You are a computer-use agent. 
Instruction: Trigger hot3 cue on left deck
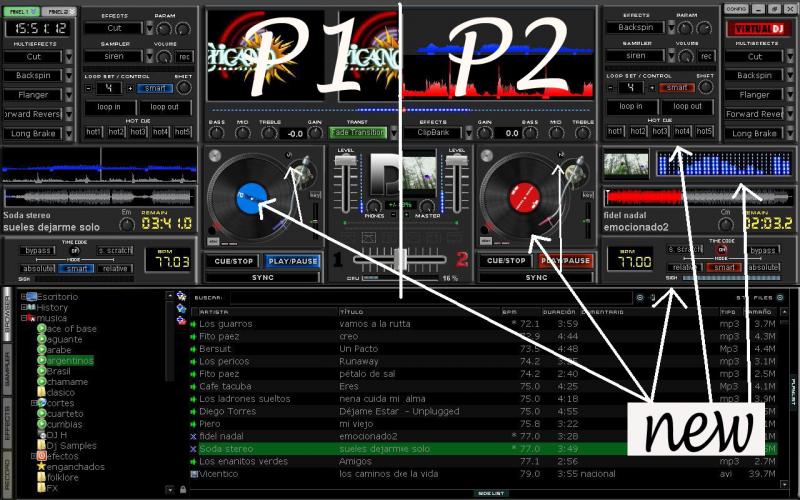(138, 132)
